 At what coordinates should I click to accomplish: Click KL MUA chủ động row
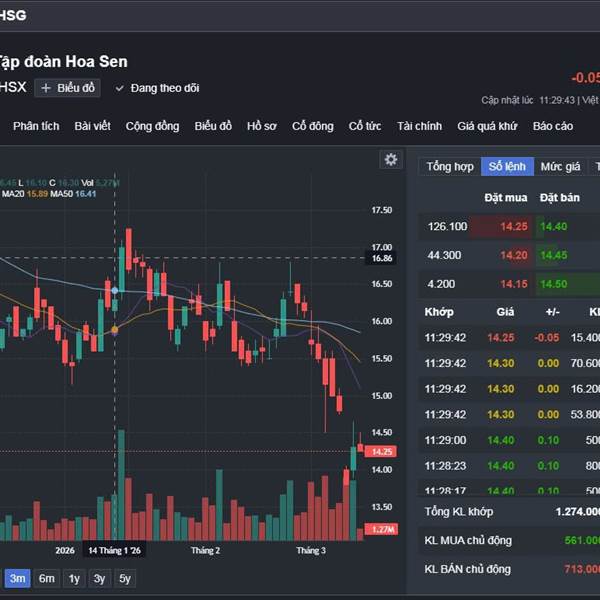pos(509,540)
